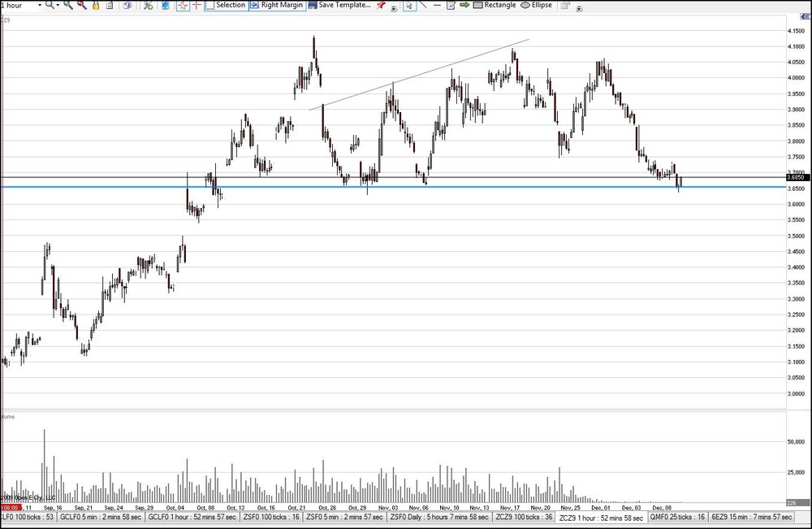Select the horizontal line tool
This screenshot has width=812, height=529.
[x=437, y=5]
